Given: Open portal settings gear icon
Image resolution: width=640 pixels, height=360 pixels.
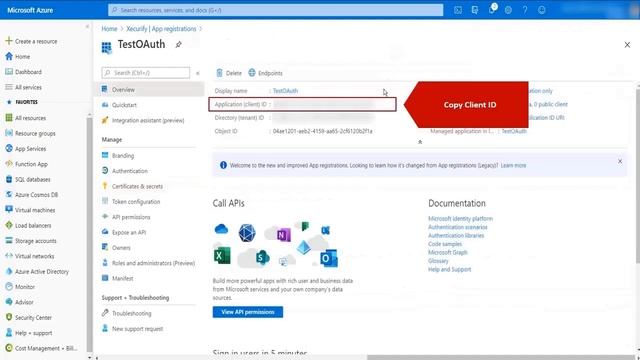Looking at the screenshot, I should pyautogui.click(x=508, y=10).
